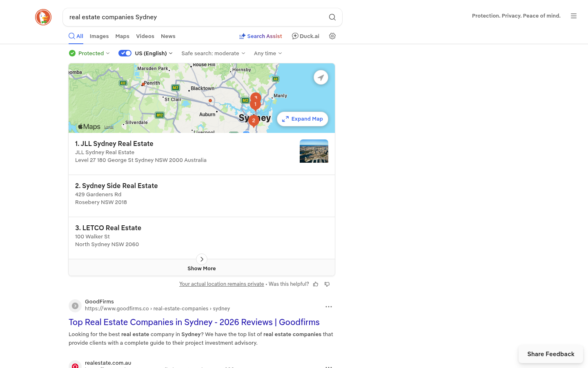Click the green Protected checkmark icon

pos(72,53)
